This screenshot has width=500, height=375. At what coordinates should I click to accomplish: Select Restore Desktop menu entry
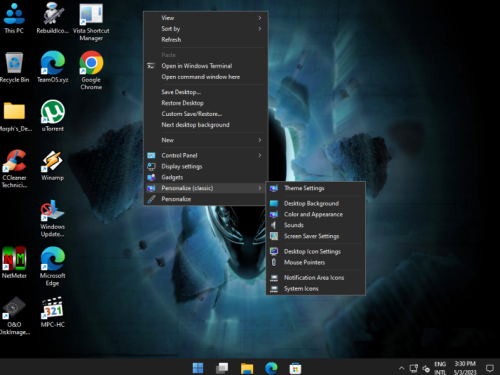point(206,103)
